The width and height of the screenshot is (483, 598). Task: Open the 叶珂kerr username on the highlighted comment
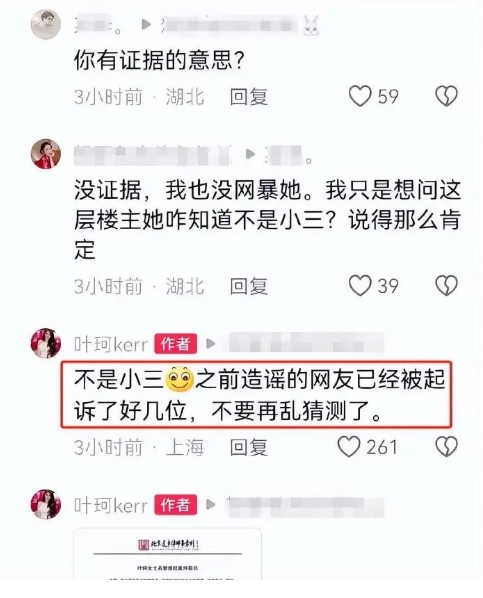coord(111,344)
